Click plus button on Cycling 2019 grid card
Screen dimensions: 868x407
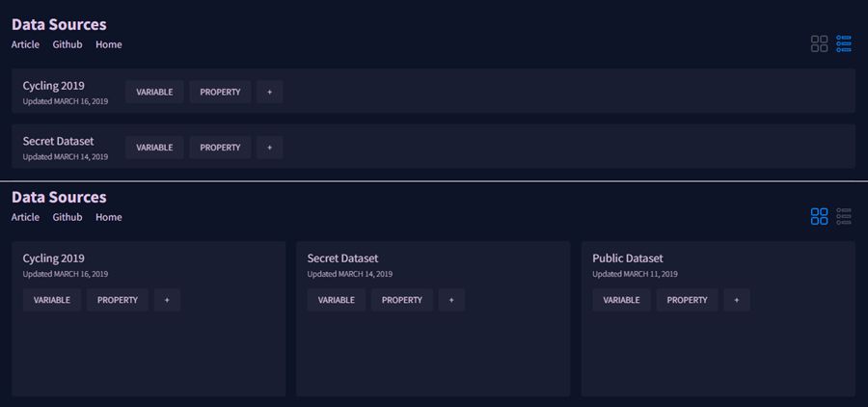pyautogui.click(x=167, y=300)
